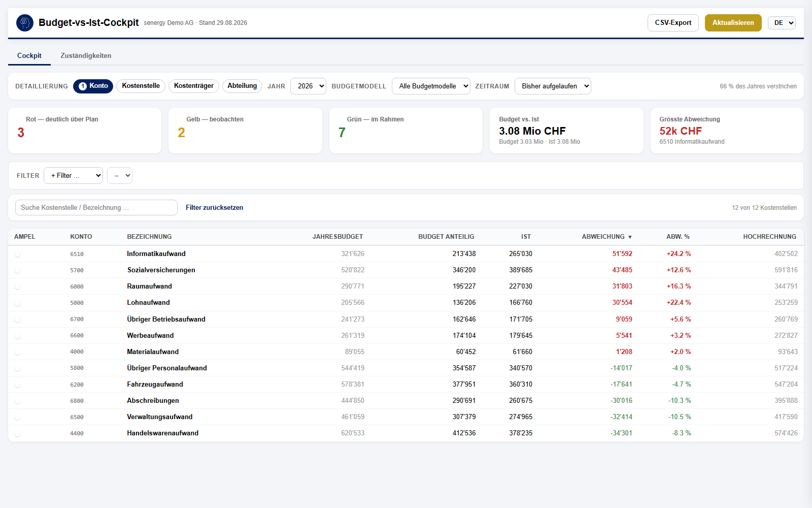This screenshot has height=508, width=812.
Task: Click the Grösste Abweichung card
Action: click(x=727, y=131)
